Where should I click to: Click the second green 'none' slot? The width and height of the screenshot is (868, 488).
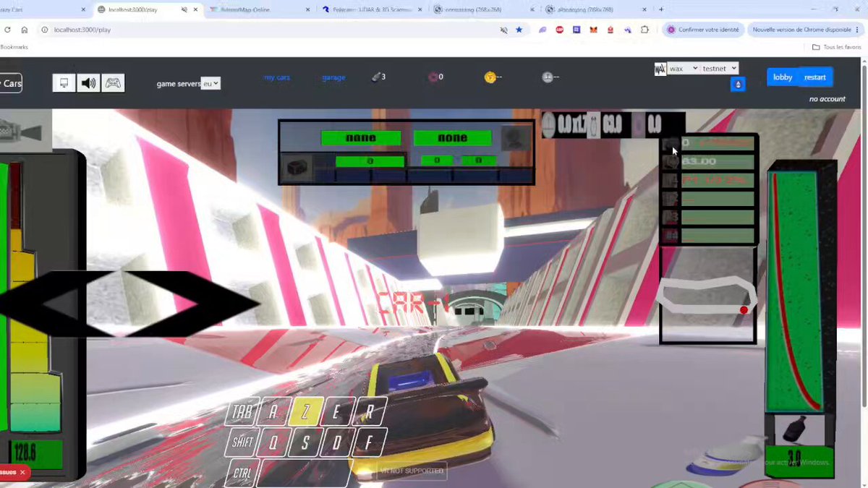click(x=452, y=137)
